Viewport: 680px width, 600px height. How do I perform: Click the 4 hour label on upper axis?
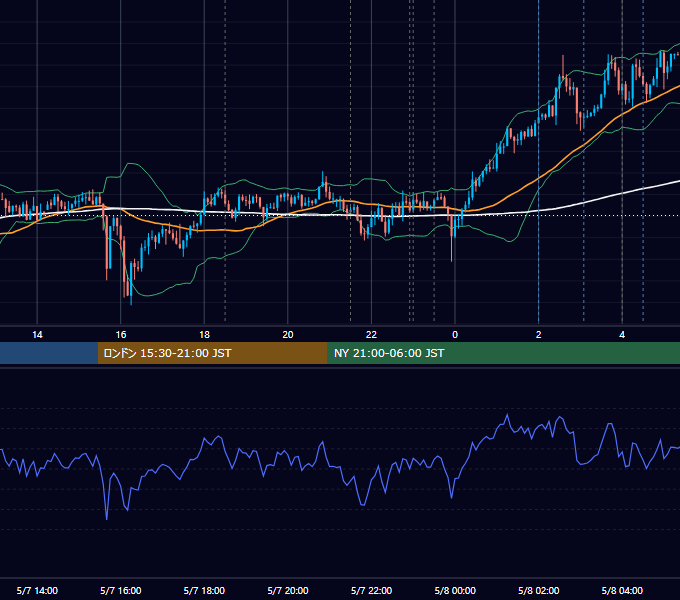point(622,335)
